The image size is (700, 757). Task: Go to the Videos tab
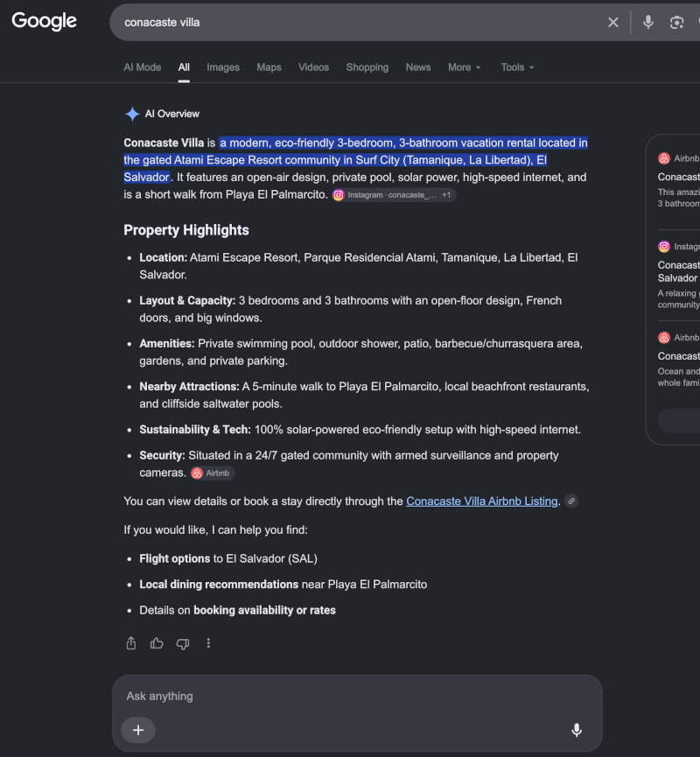(x=314, y=67)
